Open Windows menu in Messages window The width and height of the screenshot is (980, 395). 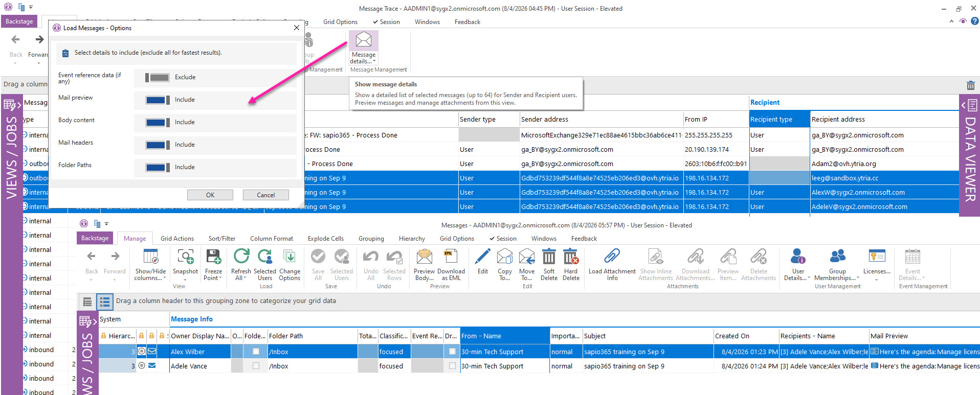(x=544, y=239)
